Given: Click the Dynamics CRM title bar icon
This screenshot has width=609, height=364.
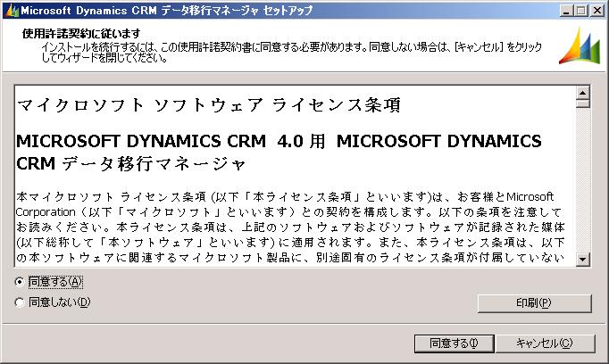Looking at the screenshot, I should click(12, 11).
